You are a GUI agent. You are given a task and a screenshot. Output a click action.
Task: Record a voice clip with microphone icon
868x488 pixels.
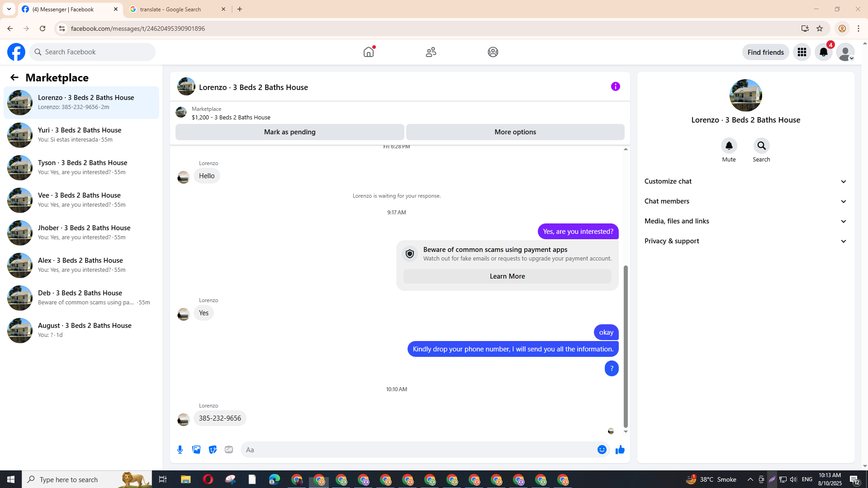click(x=180, y=450)
